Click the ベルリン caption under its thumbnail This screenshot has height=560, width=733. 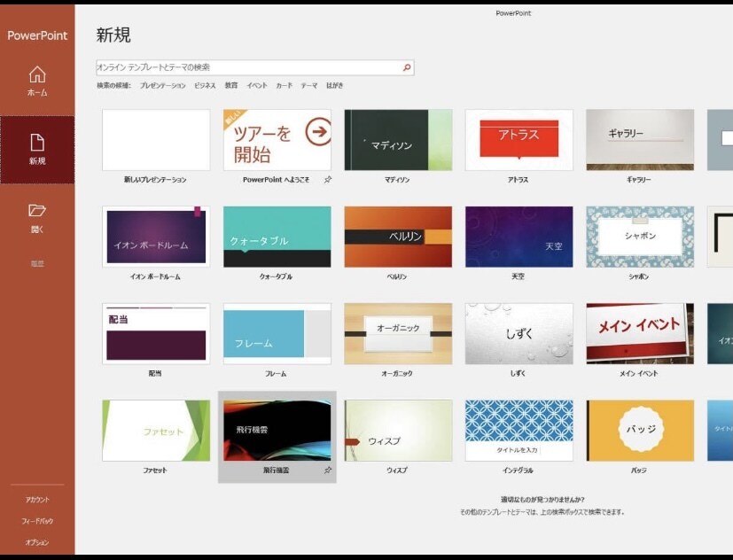tap(397, 276)
